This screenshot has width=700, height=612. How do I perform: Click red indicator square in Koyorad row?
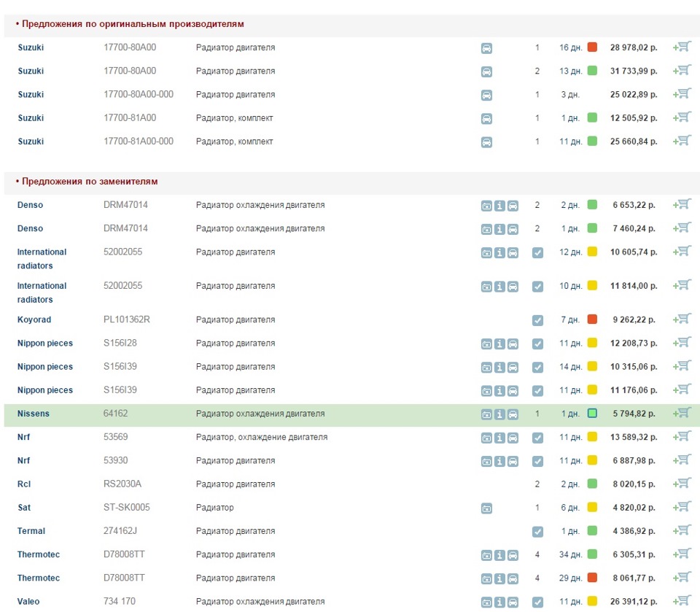coord(592,319)
